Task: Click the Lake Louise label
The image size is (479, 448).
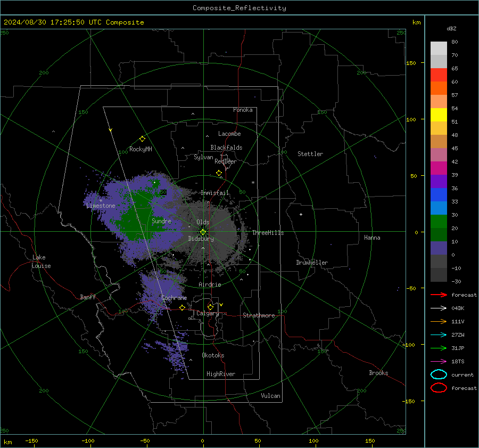Action: pyautogui.click(x=41, y=262)
